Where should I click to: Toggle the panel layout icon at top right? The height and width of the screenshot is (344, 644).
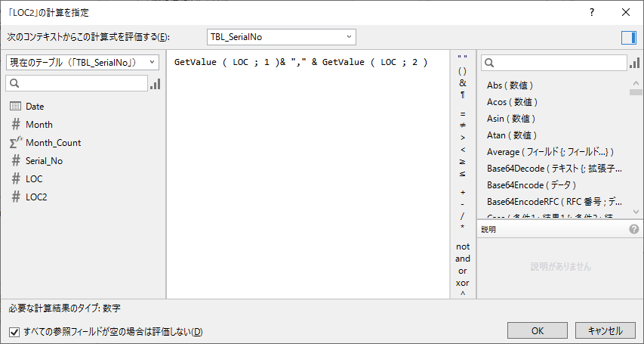tap(628, 38)
